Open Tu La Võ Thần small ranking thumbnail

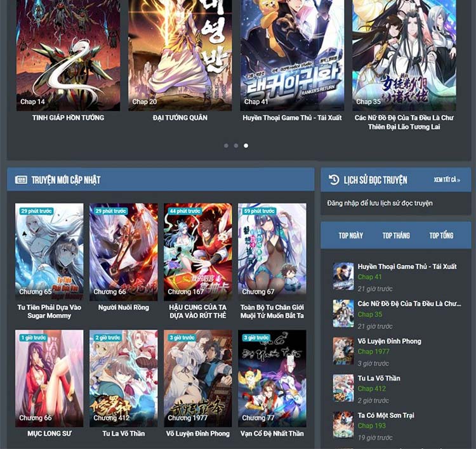343,388
